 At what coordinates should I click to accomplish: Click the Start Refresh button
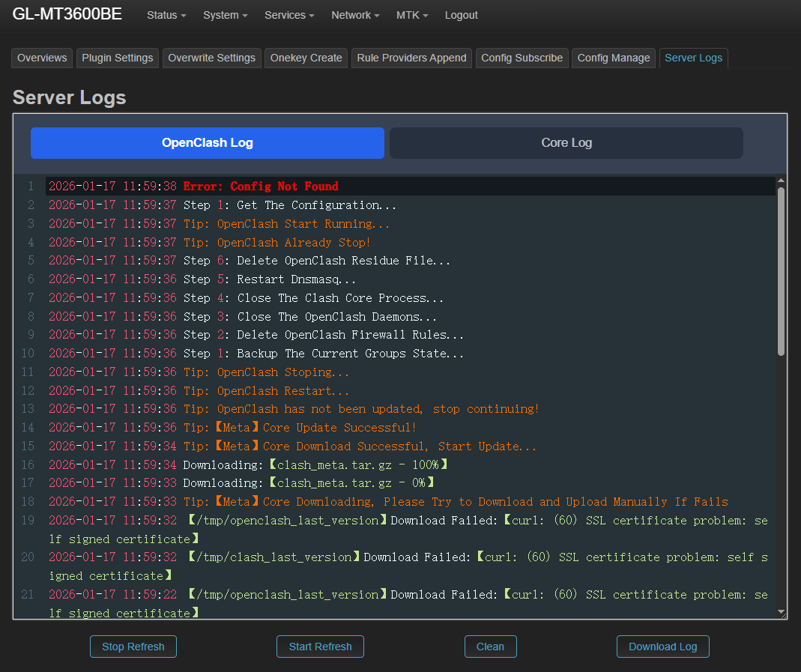pos(320,647)
